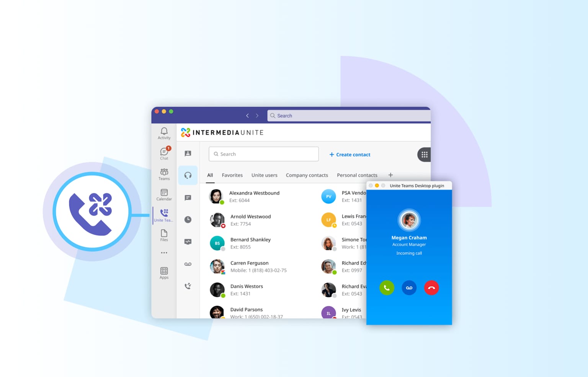The width and height of the screenshot is (588, 377).
Task: Click Megan Craham caller name
Action: [409, 238]
